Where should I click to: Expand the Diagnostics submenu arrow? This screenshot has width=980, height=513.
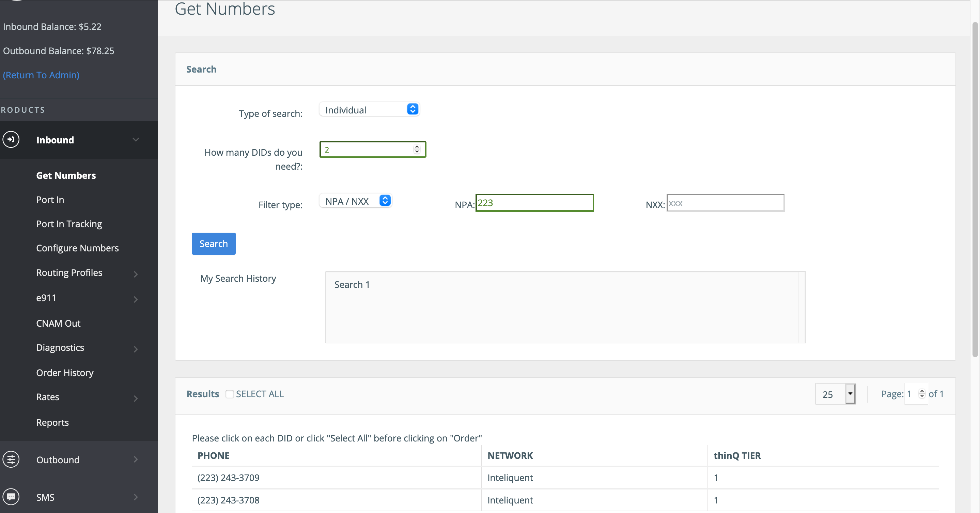pyautogui.click(x=136, y=349)
